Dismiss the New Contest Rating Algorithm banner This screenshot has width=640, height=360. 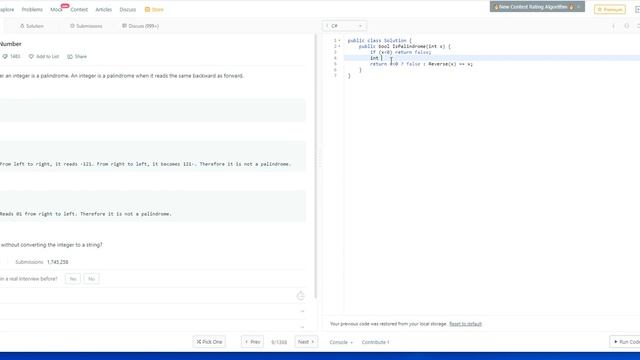tap(579, 7)
